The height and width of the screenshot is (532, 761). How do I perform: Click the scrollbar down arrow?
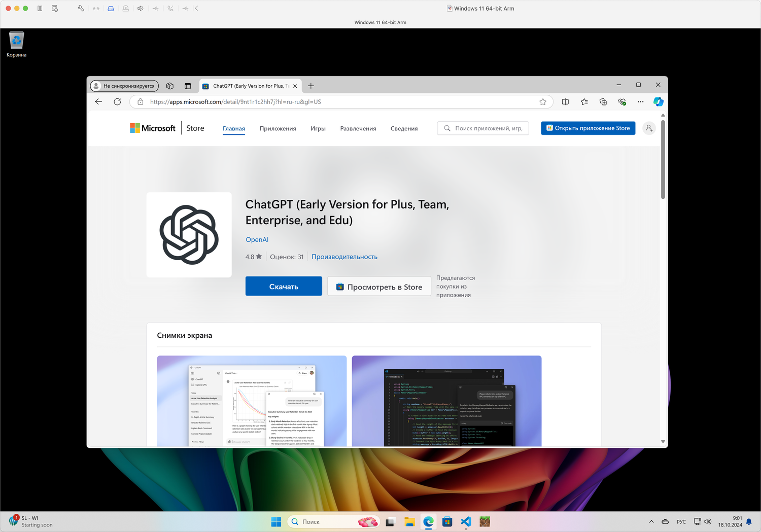(663, 442)
